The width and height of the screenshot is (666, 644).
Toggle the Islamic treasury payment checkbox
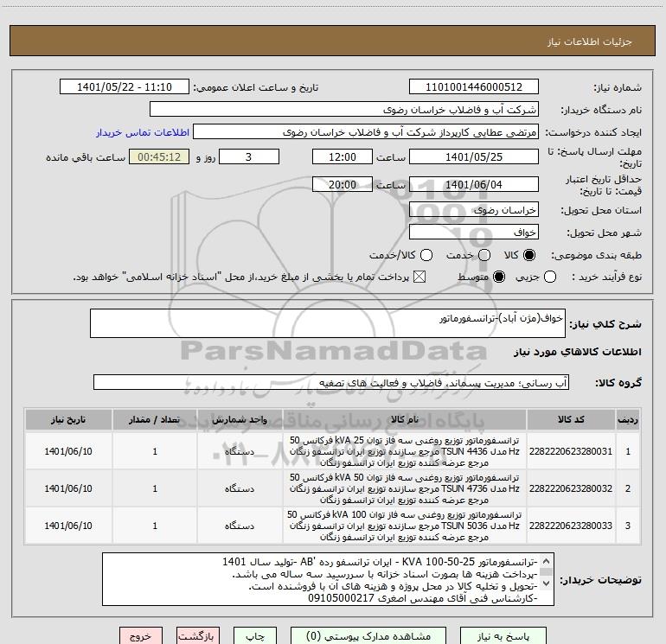click(x=419, y=277)
